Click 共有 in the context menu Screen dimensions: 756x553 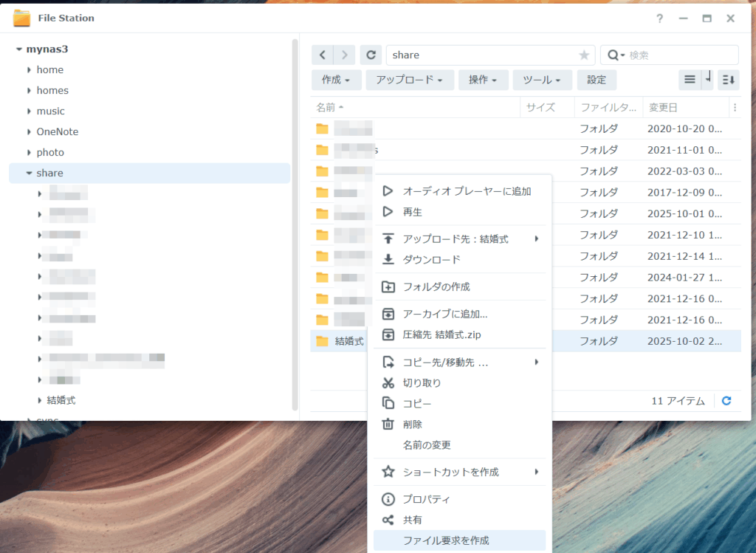(x=413, y=520)
